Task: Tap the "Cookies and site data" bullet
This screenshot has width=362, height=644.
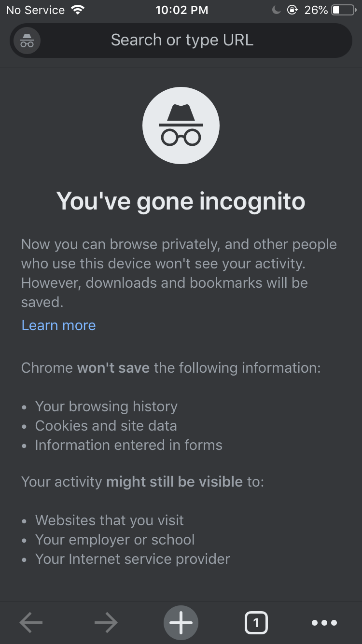Action: [106, 426]
